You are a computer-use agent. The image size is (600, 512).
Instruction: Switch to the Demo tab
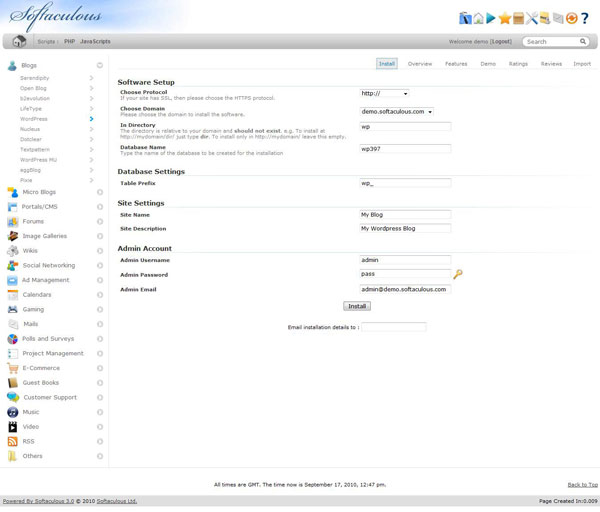[x=488, y=64]
